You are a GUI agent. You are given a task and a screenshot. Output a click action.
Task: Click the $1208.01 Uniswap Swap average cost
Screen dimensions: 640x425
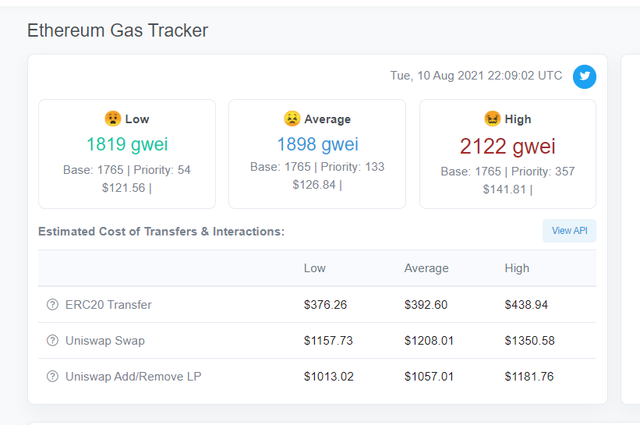pos(429,340)
